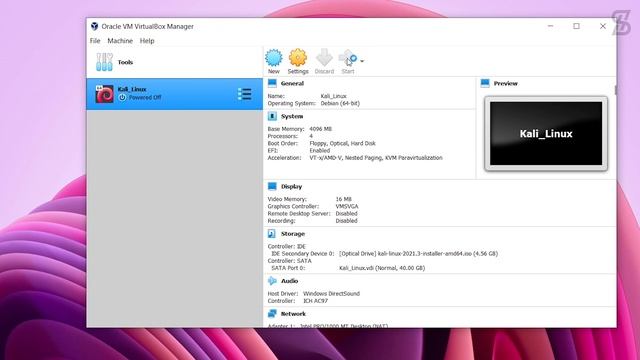
Task: Open the General section header link
Action: (292, 83)
